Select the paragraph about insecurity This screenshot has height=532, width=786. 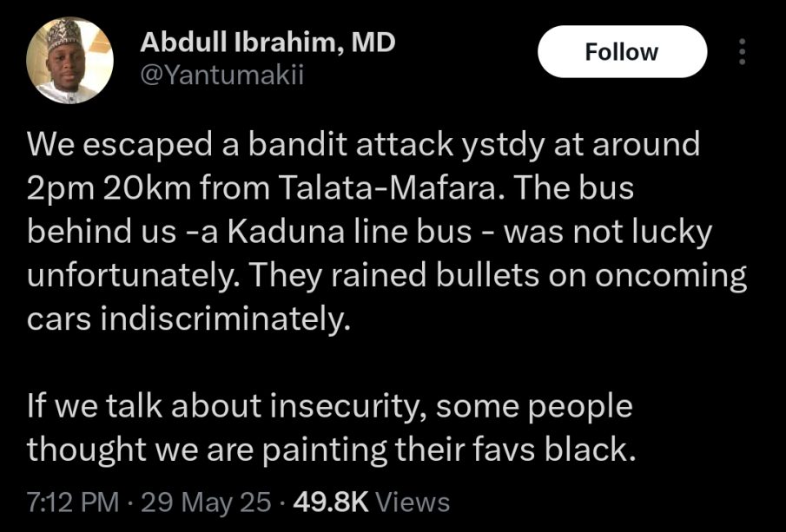tap(331, 427)
